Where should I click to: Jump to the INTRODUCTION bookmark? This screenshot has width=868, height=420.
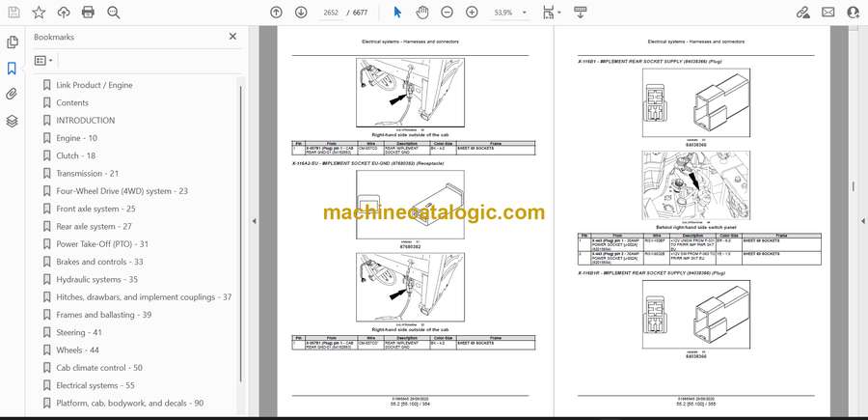[85, 121]
